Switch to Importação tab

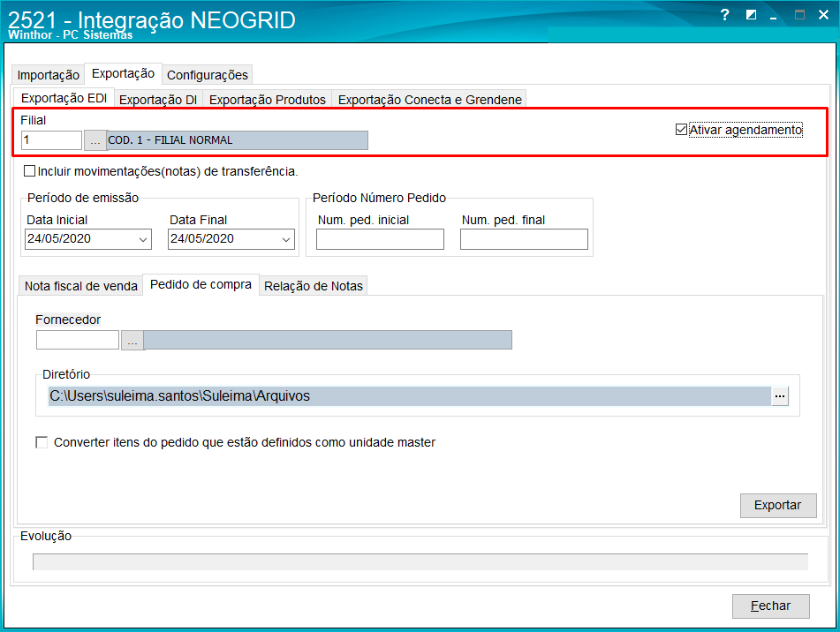pos(49,75)
